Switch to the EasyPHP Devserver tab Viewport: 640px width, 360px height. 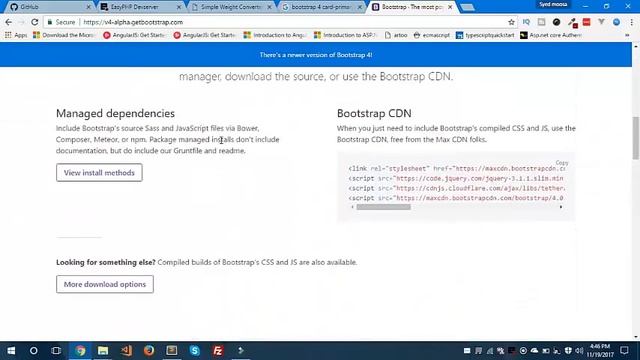click(139, 7)
